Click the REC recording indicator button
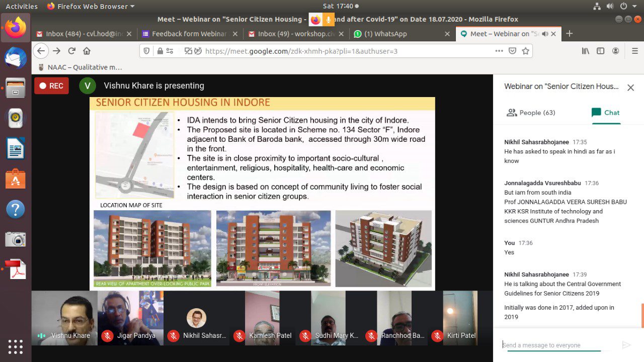Viewport: 644px width, 362px height. click(x=51, y=86)
